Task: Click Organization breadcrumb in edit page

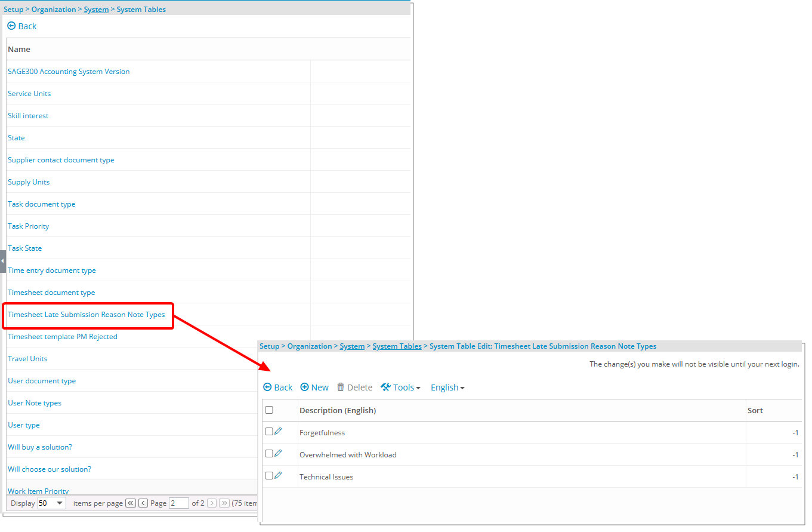Action: 310,346
